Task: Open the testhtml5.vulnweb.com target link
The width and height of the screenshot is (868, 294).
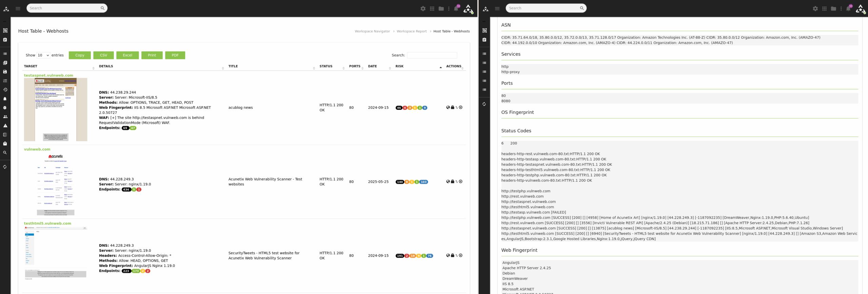Action: 47,223
